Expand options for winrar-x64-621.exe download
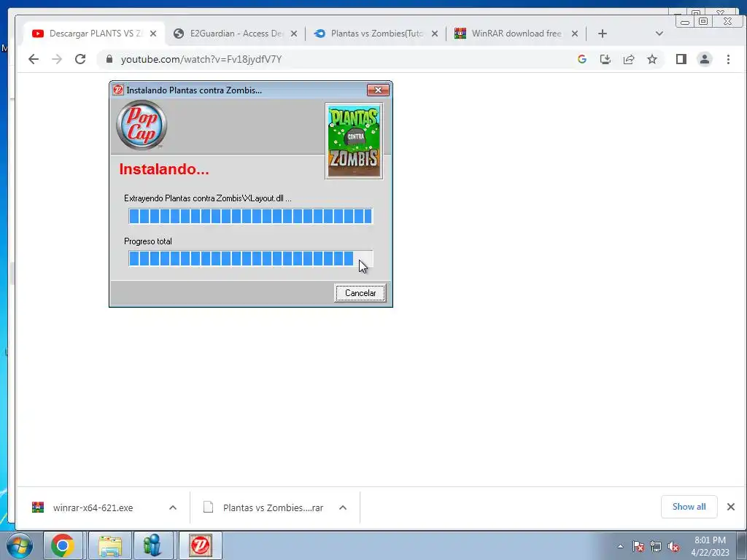The image size is (747, 560). pos(173,507)
